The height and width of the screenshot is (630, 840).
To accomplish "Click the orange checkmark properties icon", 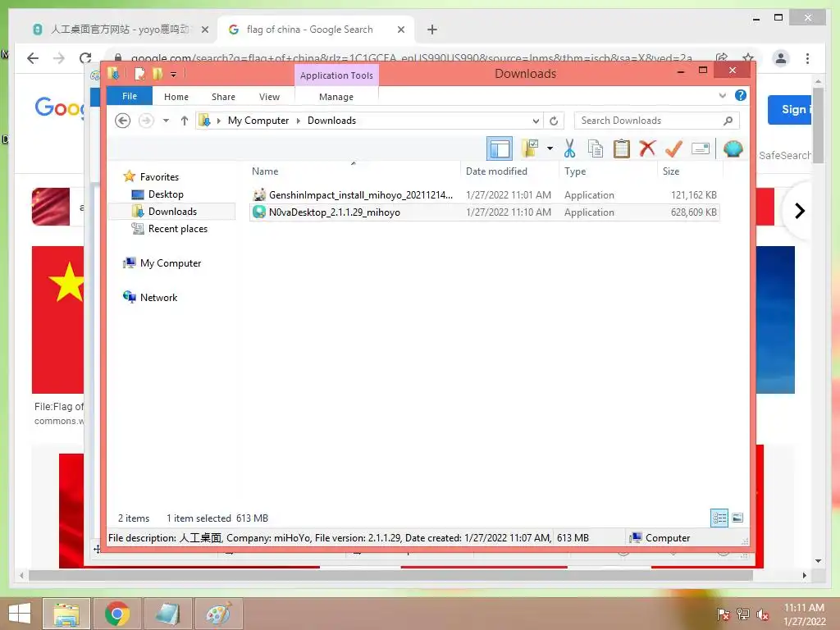I will click(x=673, y=148).
